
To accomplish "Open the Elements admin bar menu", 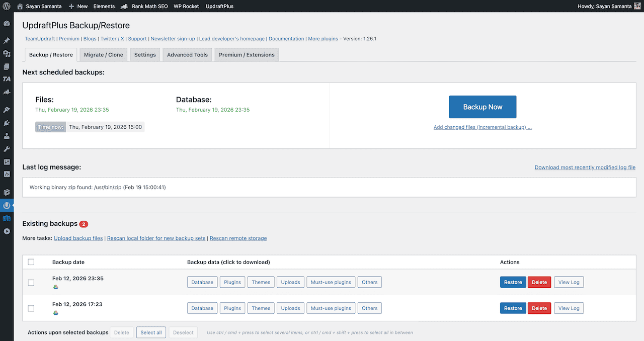I will click(104, 6).
